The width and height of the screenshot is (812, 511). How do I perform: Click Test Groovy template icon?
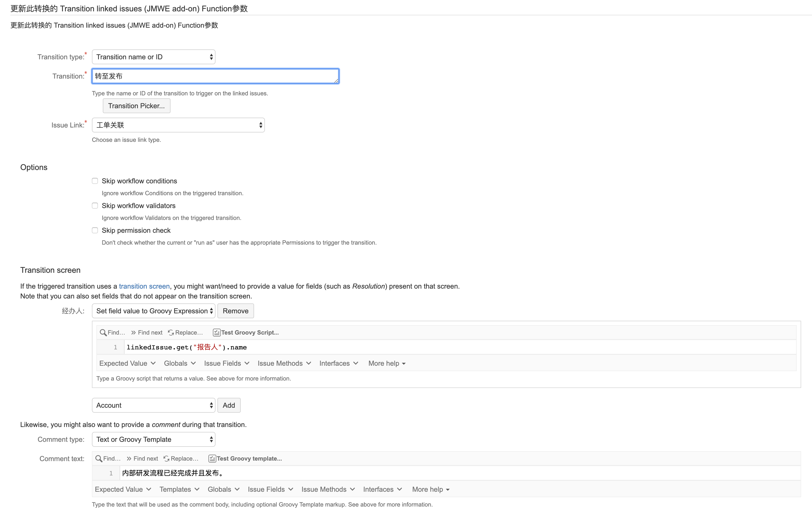tap(212, 459)
